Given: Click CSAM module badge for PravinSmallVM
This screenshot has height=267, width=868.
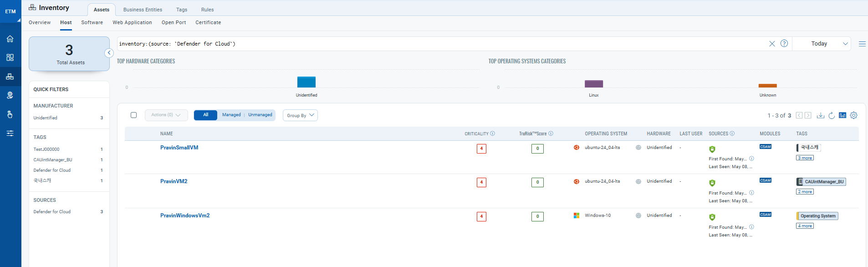Looking at the screenshot, I should click(766, 147).
